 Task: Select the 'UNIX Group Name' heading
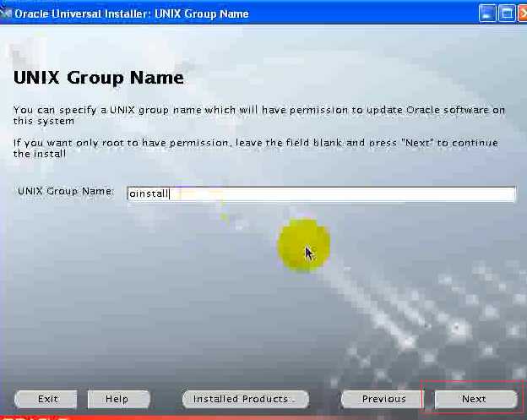click(99, 78)
